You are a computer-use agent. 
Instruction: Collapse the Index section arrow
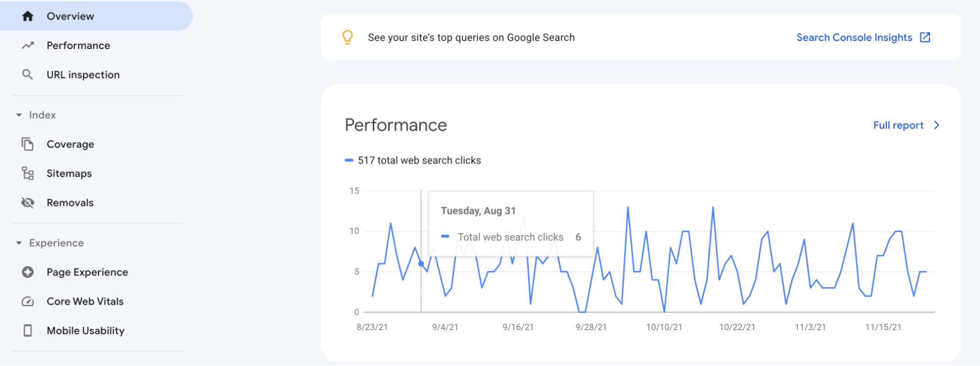click(19, 115)
